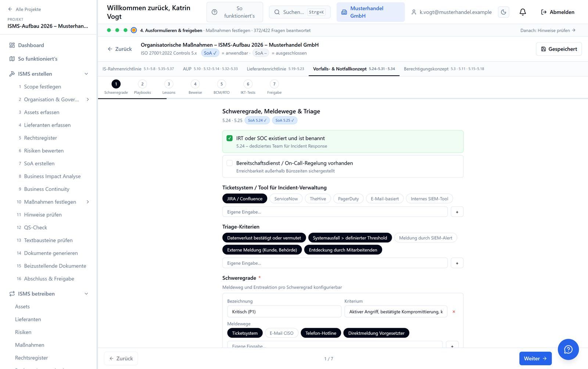Focus Eigene Eingabe field under Triage-Kriterien
Image resolution: width=588 pixels, height=369 pixels.
[335, 263]
